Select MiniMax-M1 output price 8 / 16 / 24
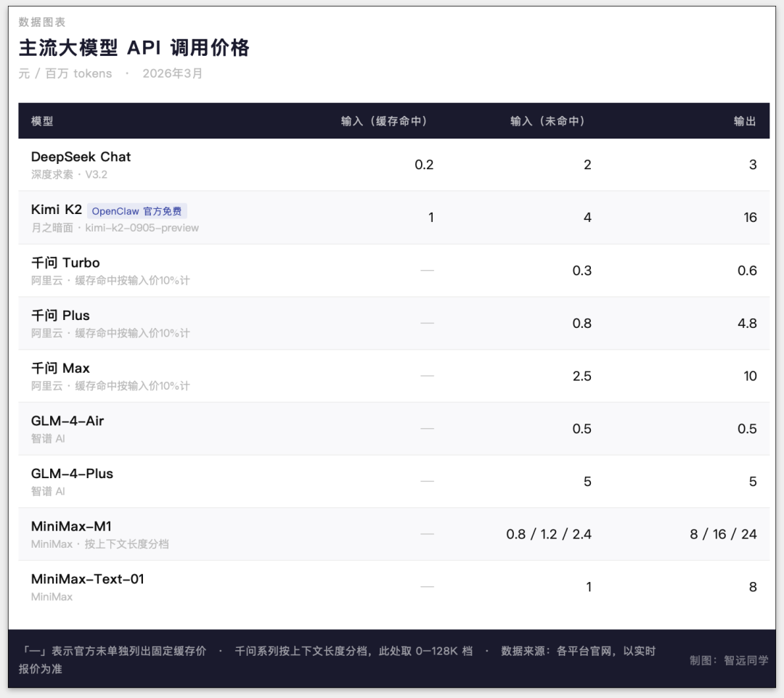Screen dimensions: 784x698 [x=723, y=534]
